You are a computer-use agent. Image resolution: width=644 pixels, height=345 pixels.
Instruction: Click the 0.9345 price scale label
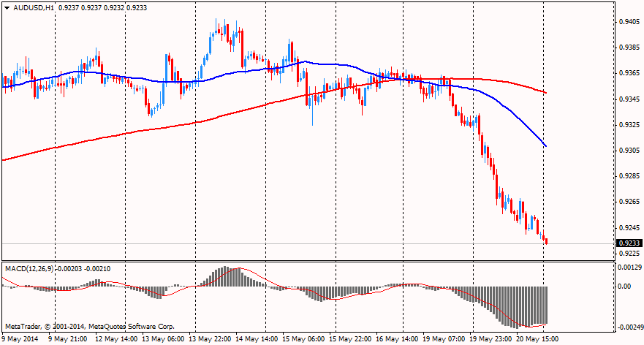pos(629,99)
